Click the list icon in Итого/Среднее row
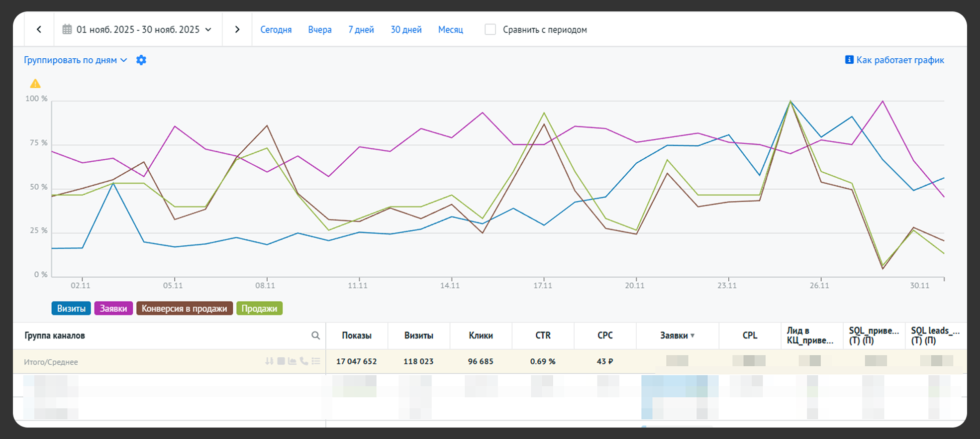Image resolution: width=980 pixels, height=439 pixels. [x=316, y=361]
